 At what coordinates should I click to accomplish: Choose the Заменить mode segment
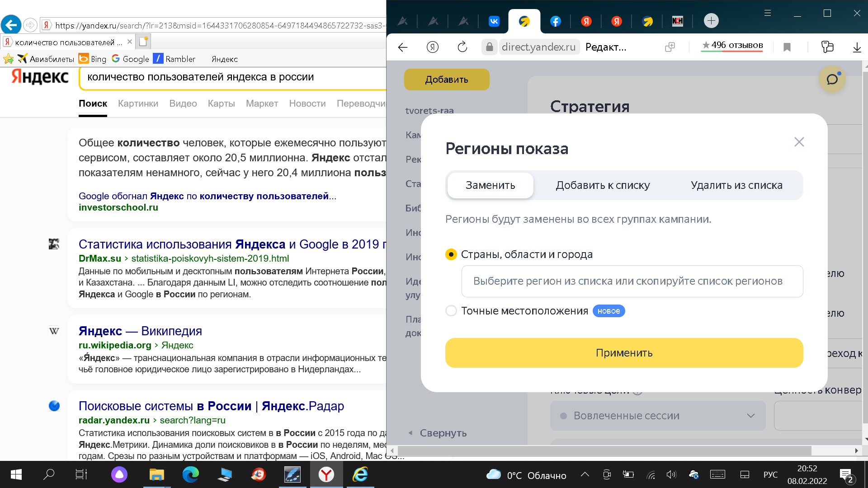pos(490,185)
